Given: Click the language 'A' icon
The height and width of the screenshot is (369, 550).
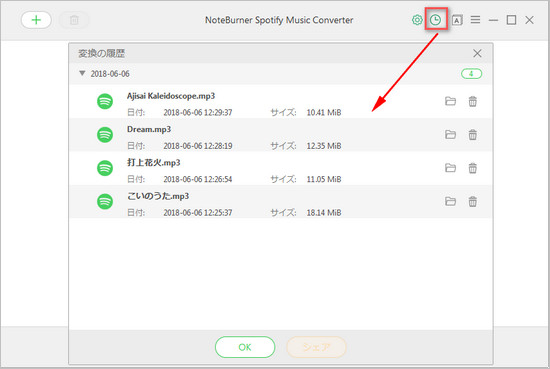Looking at the screenshot, I should pos(457,20).
